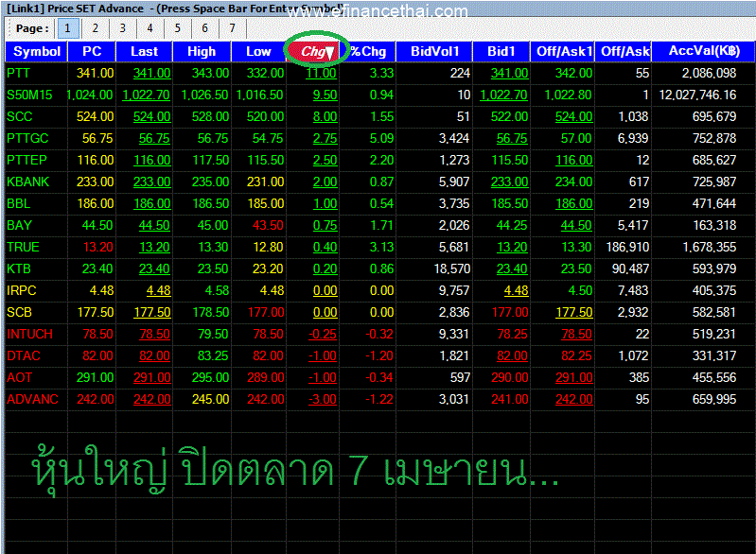Click SCC change value 8.00
Viewport: 756px width, 554px height.
[325, 116]
